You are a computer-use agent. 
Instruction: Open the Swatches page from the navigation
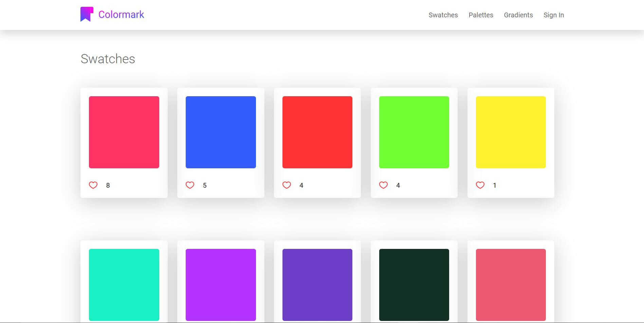443,15
